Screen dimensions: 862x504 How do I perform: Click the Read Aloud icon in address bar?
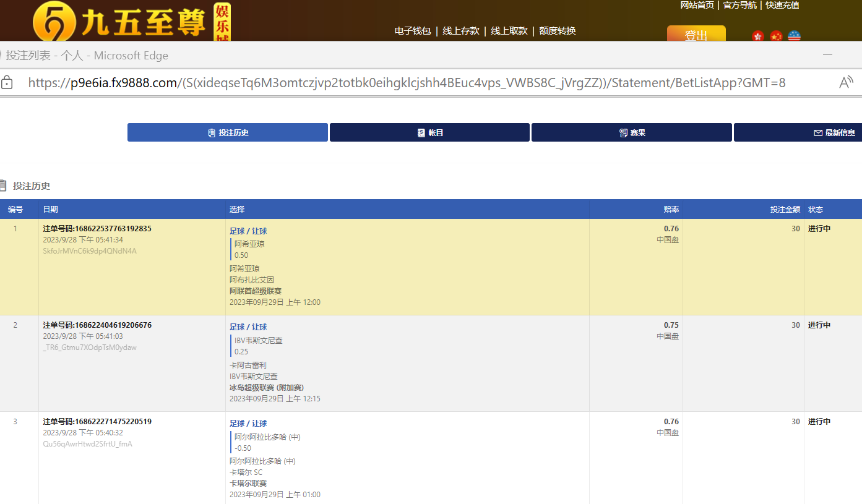[846, 83]
